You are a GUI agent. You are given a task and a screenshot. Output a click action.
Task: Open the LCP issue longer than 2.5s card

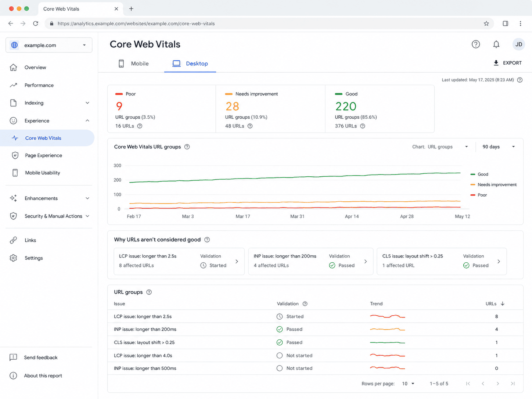click(x=179, y=261)
